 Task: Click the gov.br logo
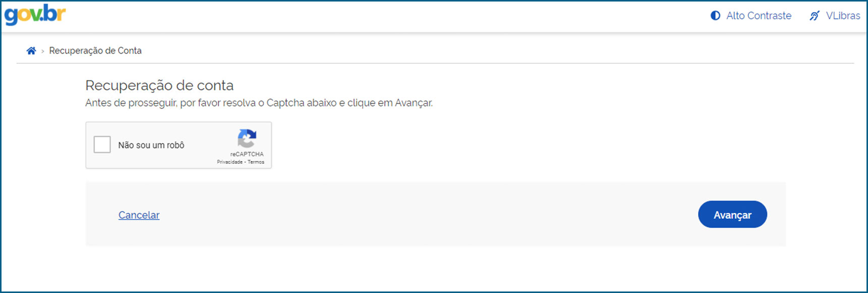pyautogui.click(x=34, y=15)
